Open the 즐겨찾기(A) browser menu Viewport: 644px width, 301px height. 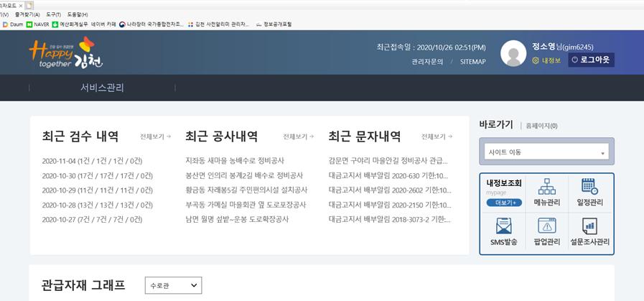click(27, 14)
